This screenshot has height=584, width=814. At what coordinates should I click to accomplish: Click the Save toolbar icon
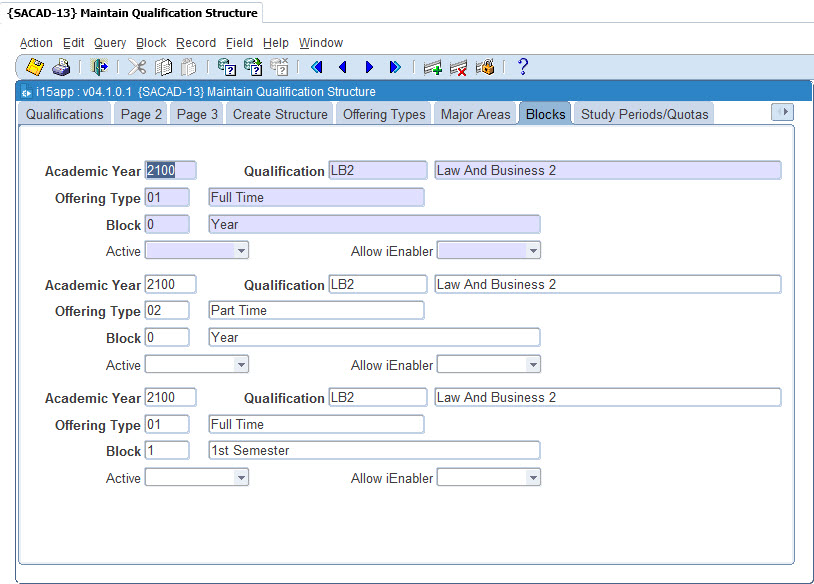[x=35, y=67]
